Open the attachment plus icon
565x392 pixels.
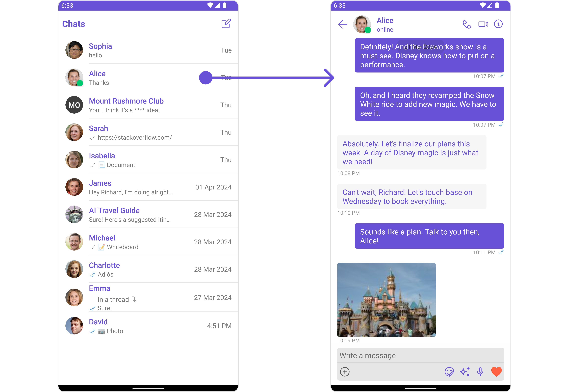pos(345,372)
